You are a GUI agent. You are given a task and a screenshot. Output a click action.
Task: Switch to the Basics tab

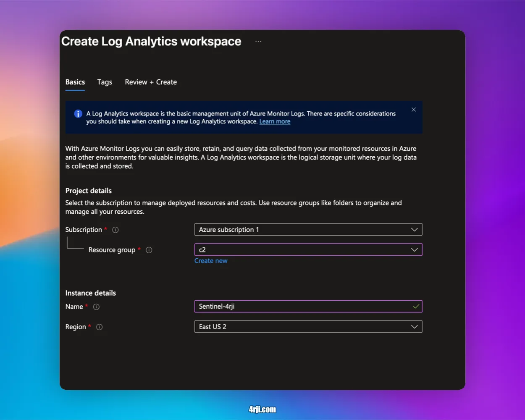click(x=75, y=82)
